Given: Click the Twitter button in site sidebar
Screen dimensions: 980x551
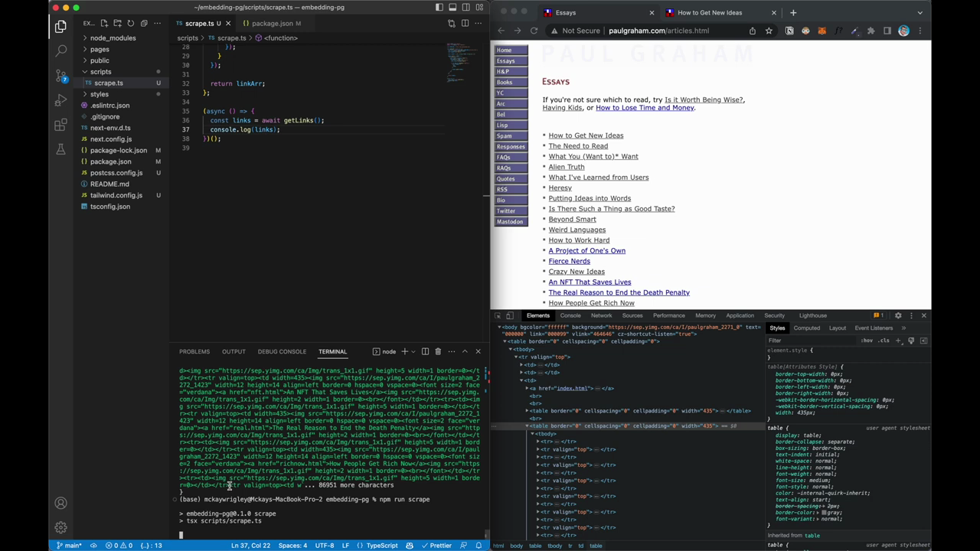Looking at the screenshot, I should click(x=511, y=210).
